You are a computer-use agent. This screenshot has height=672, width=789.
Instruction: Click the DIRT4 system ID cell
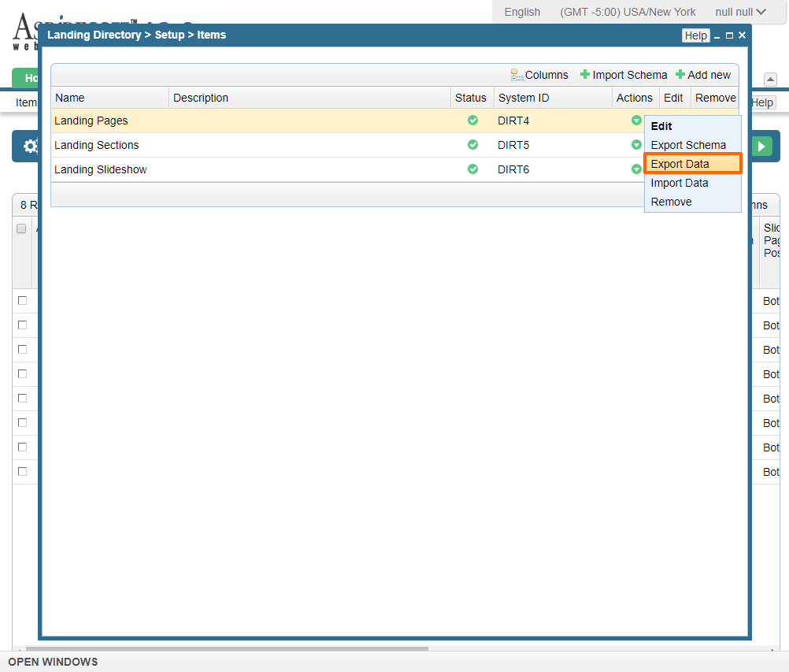point(513,121)
